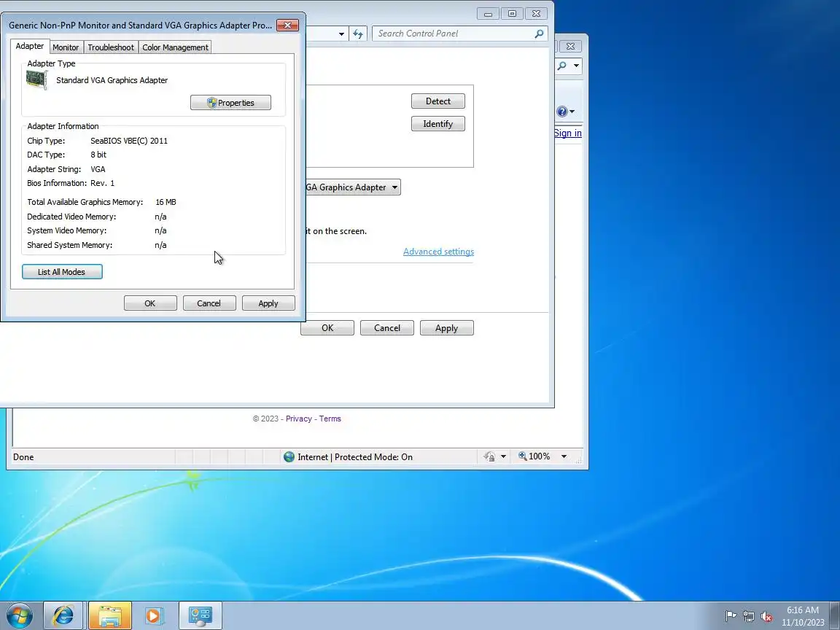This screenshot has width=840, height=630.
Task: Open the Internet Explorer search provider dropdown
Action: coord(577,66)
